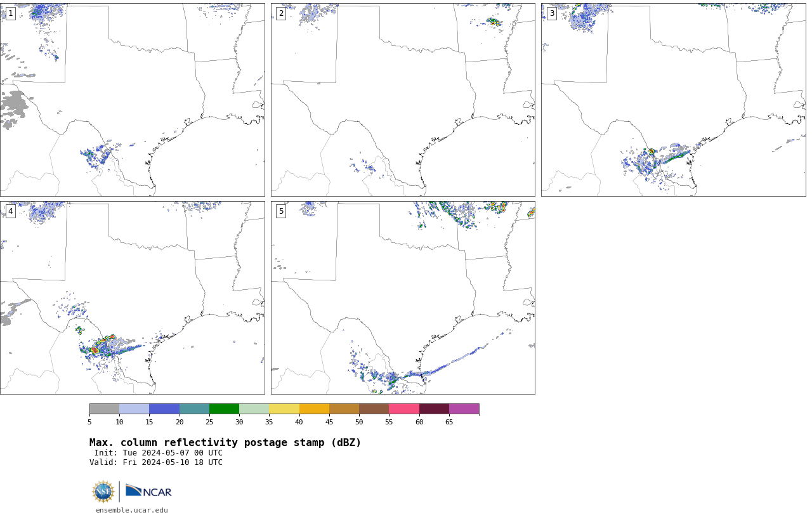
Task: Click the teal 20-25 dBZ swatch
Action: tap(194, 409)
